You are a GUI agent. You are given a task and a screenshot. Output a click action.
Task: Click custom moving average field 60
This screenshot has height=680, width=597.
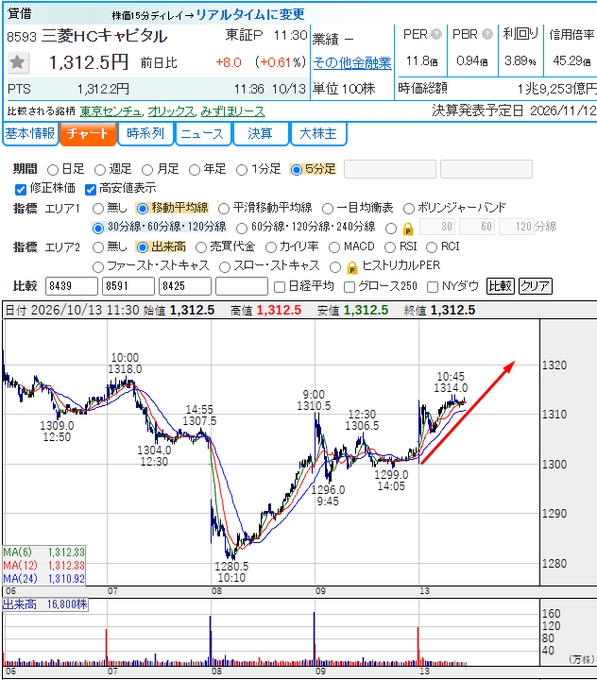tap(477, 227)
